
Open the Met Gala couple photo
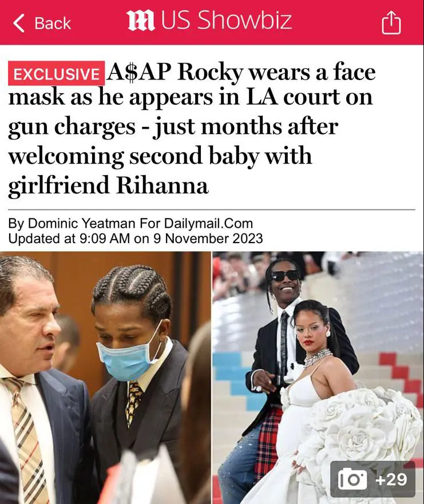[318, 378]
